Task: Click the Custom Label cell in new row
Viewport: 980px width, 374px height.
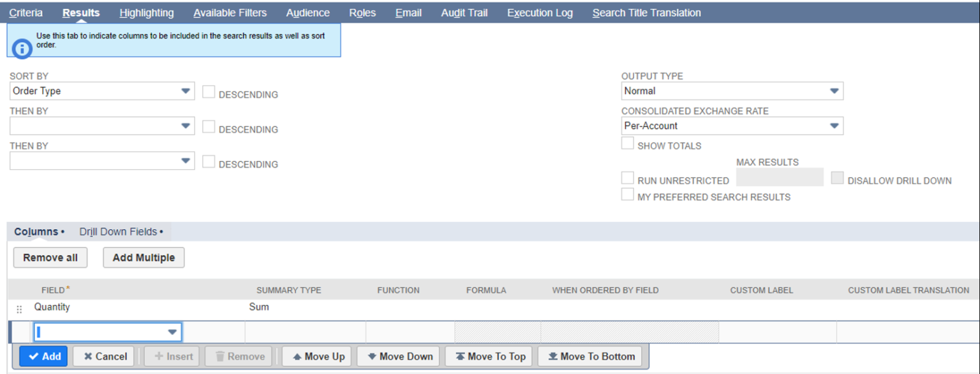Action: coord(778,332)
